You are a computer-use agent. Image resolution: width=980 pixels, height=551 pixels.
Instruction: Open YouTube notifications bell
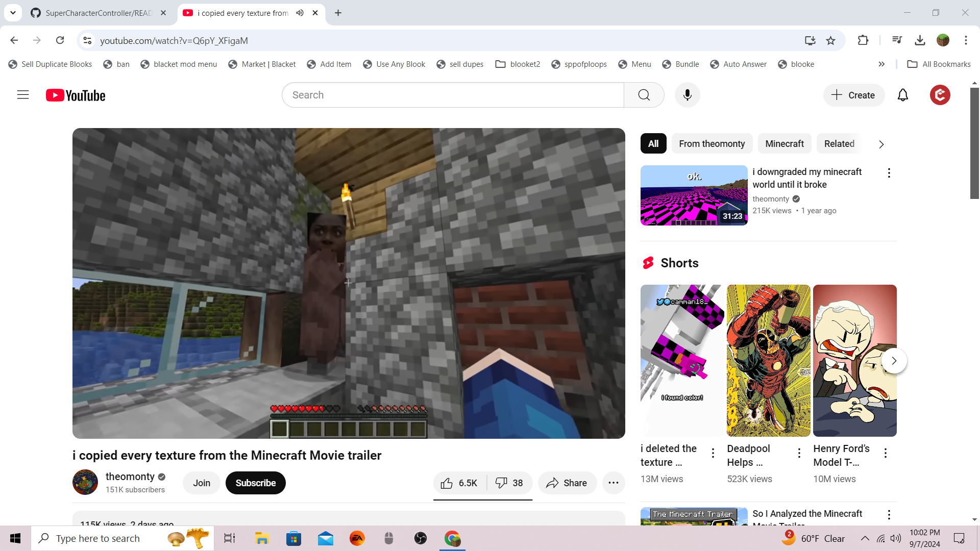click(x=902, y=95)
